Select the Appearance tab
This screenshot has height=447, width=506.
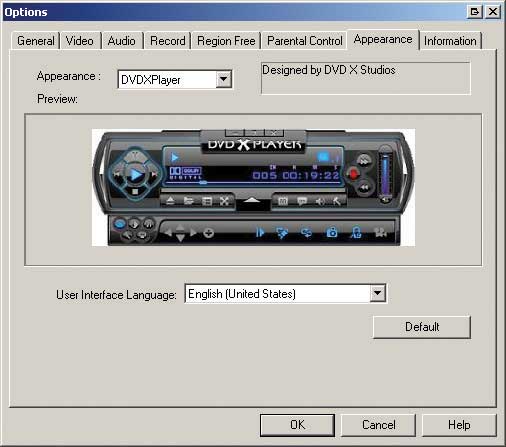click(x=383, y=39)
